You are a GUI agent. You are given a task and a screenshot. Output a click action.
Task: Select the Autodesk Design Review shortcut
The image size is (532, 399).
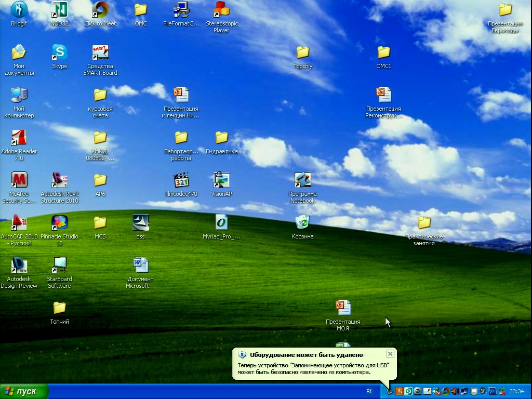pyautogui.click(x=19, y=273)
